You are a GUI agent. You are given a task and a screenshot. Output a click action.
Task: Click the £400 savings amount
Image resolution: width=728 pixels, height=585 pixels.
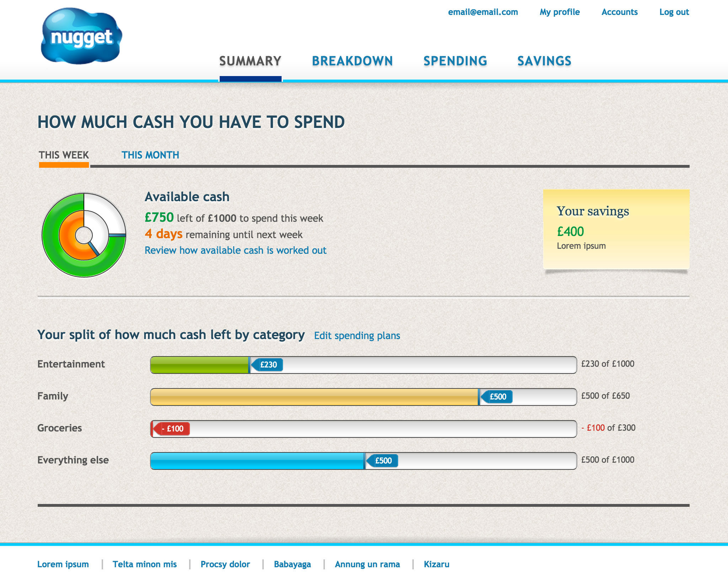[x=570, y=232]
